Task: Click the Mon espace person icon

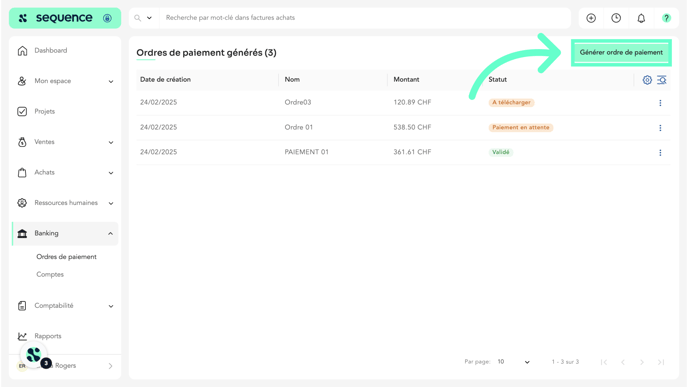Action: (x=22, y=81)
